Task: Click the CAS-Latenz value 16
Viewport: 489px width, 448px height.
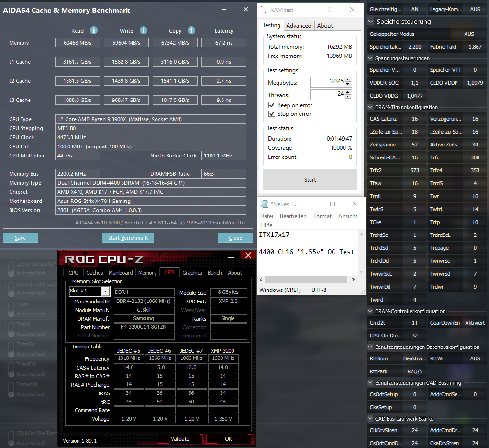Action: [414, 119]
